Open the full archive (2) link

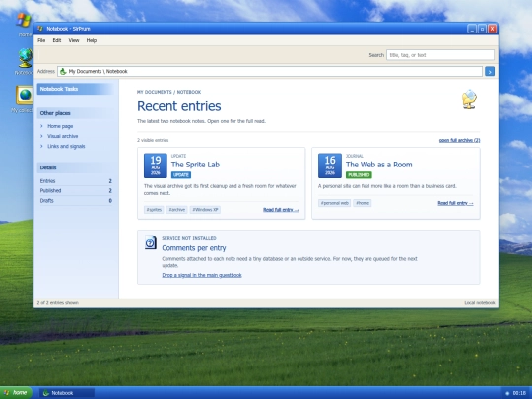tap(459, 140)
